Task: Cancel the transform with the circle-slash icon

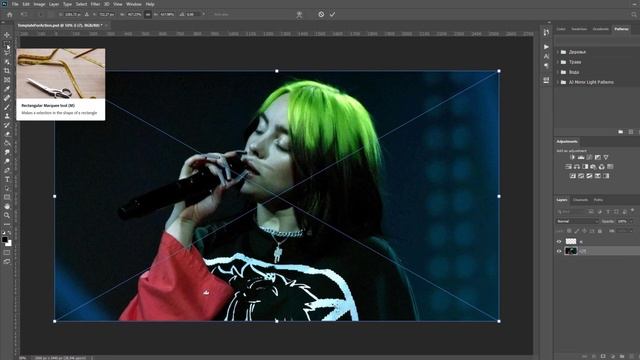Action: tap(321, 14)
